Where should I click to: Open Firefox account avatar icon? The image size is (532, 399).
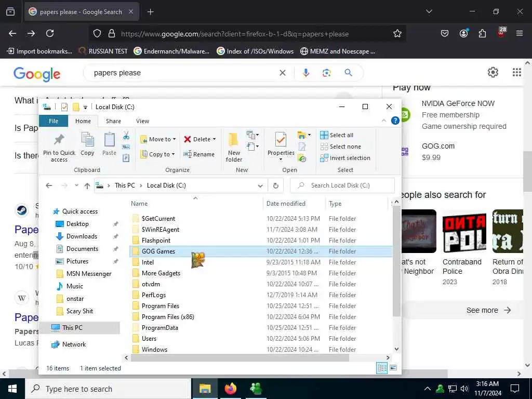(x=463, y=33)
